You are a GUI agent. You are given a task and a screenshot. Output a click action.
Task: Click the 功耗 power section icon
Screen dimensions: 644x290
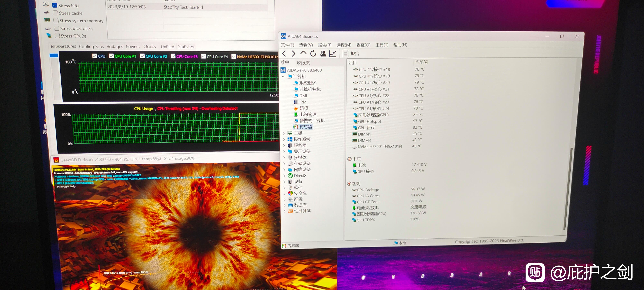349,184
